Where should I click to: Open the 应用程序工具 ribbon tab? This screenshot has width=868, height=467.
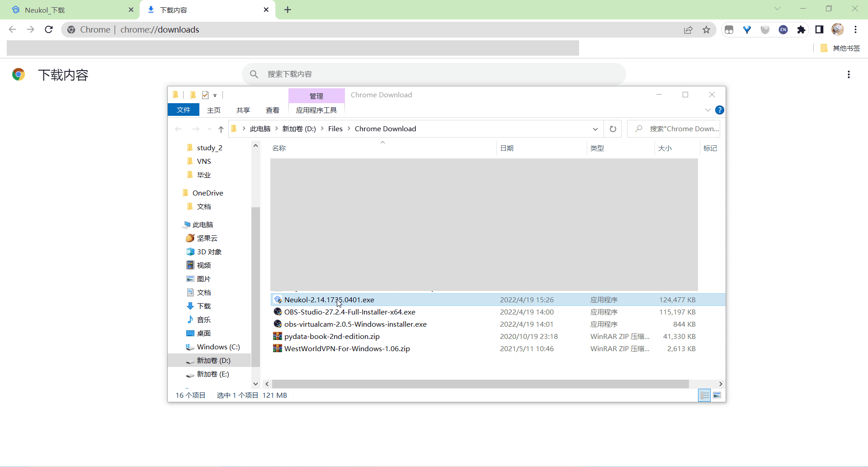[x=316, y=110]
